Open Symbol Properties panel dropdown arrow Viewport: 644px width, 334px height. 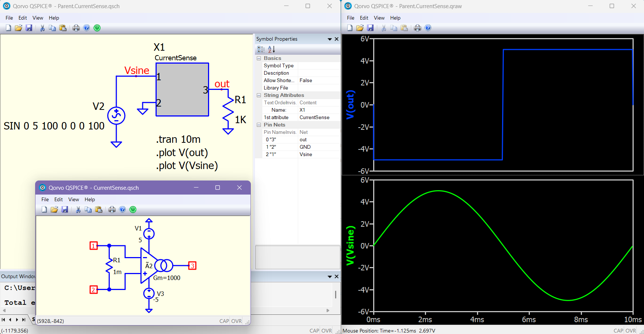[x=330, y=39]
